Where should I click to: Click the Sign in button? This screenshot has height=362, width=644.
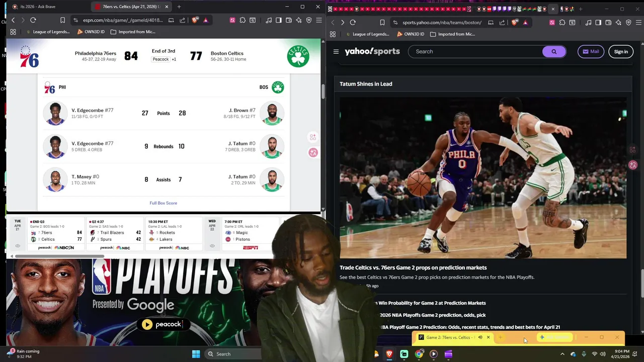(621, 51)
